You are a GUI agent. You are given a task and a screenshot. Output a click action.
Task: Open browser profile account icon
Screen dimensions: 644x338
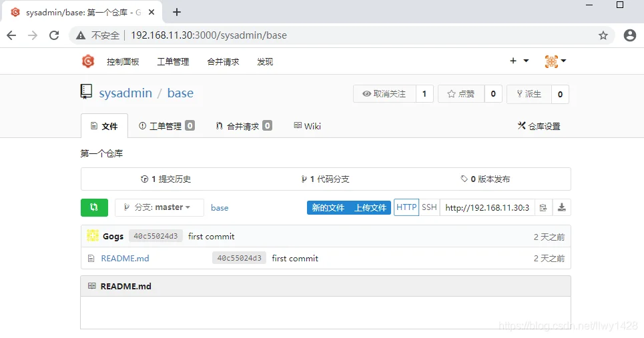pos(629,35)
